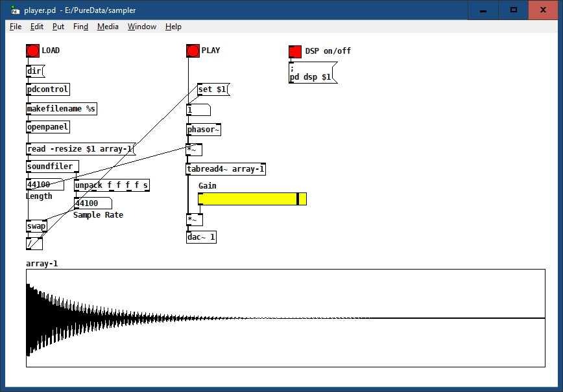
Task: Click inside the array-1 waveform graph
Action: pos(285,318)
